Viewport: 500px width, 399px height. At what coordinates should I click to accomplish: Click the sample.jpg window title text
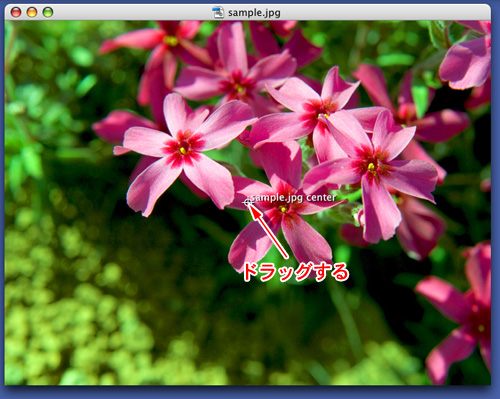tap(254, 13)
